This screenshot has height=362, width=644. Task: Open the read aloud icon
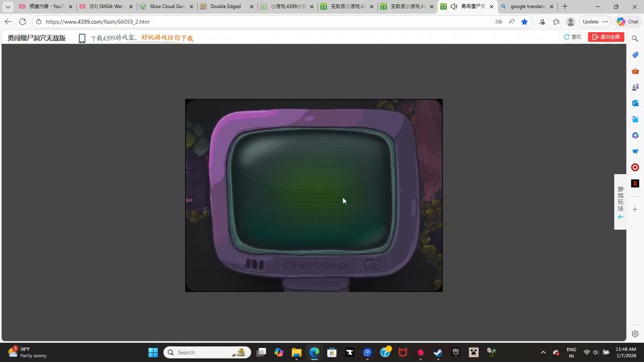[x=512, y=22]
